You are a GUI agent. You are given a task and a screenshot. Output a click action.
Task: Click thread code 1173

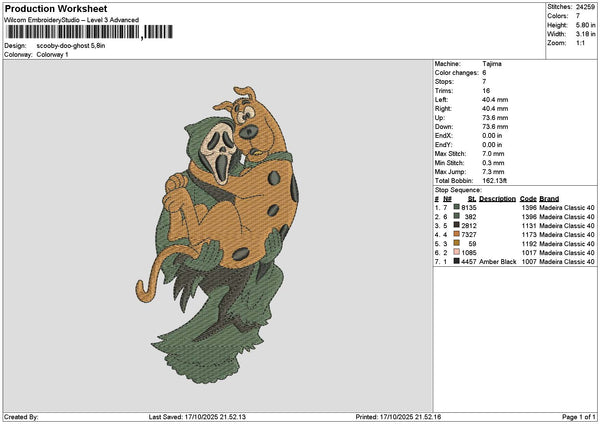[529, 235]
